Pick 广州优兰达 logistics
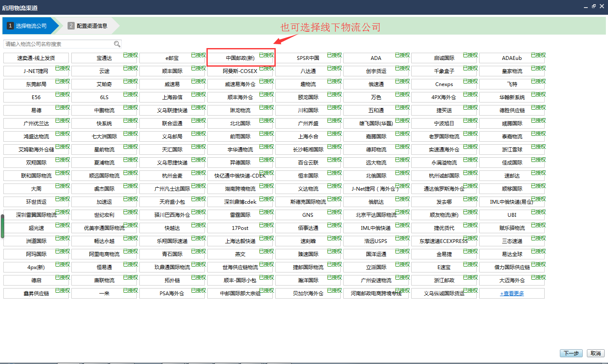 tap(36, 124)
